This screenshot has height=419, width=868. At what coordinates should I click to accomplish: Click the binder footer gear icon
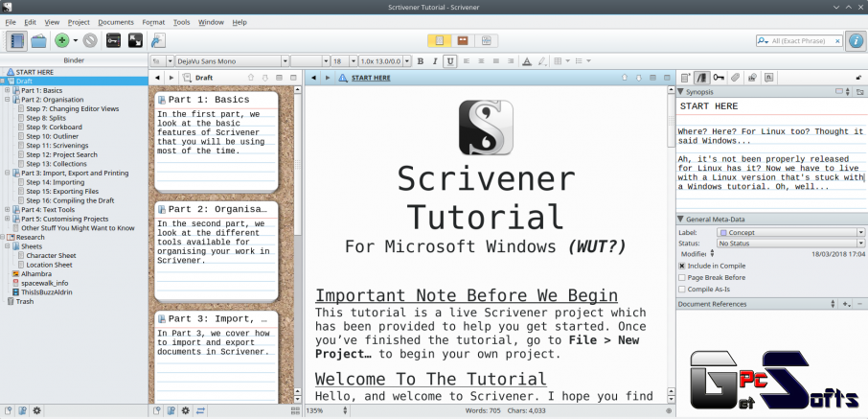(x=36, y=410)
